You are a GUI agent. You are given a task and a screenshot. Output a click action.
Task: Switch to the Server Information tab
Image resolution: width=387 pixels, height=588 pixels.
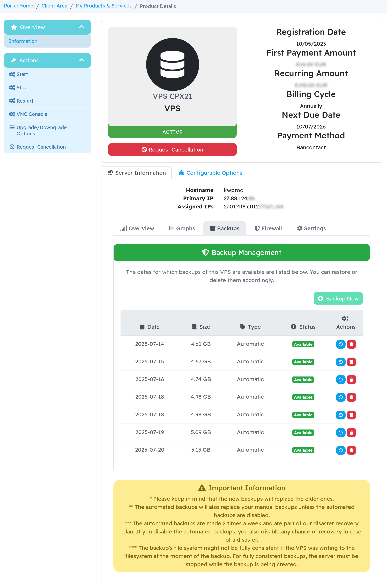[136, 173]
